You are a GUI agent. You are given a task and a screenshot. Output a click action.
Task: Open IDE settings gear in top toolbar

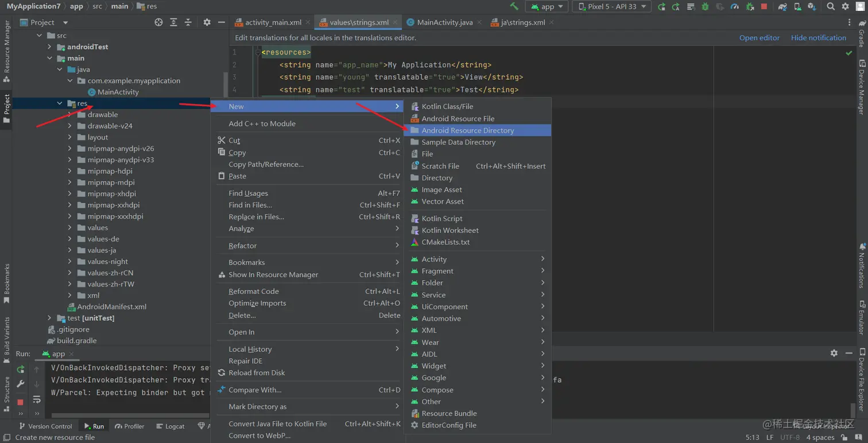845,6
